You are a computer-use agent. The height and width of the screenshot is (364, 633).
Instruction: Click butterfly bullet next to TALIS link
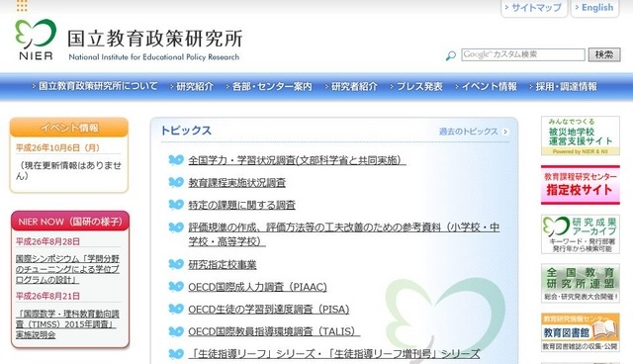pos(176,331)
